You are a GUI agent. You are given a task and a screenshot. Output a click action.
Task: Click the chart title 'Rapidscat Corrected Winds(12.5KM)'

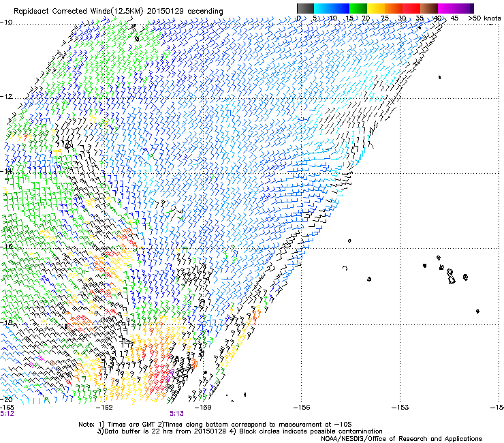[79, 12]
